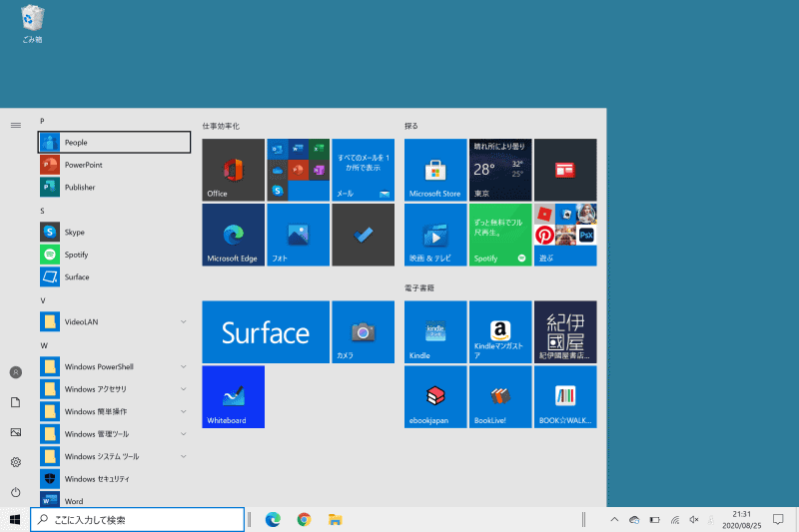Click the 電子書籍 group title
Viewport: 799px width, 532px height.
419,287
